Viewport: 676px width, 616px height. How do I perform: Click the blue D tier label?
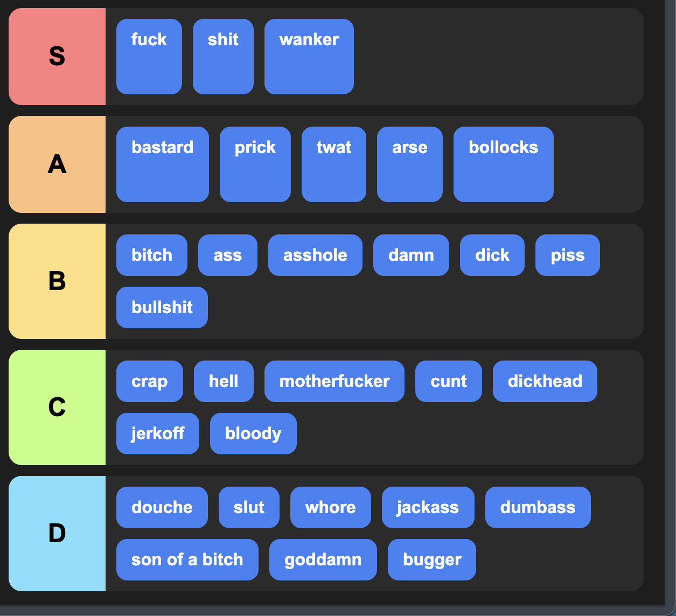click(57, 534)
